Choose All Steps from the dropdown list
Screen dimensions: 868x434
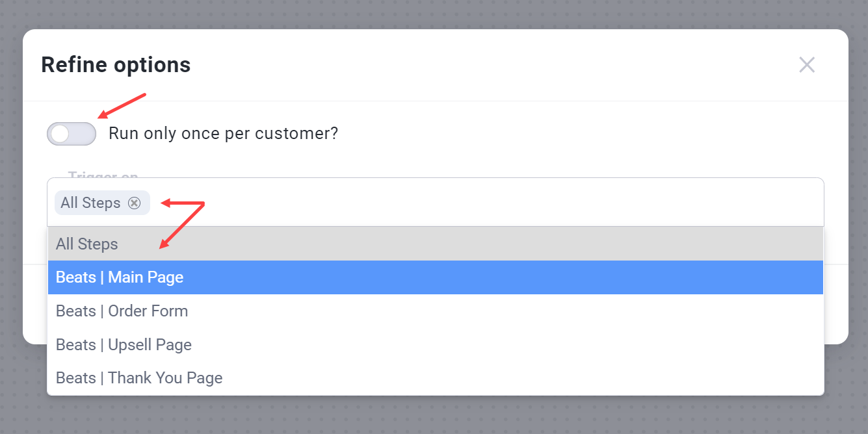point(87,244)
